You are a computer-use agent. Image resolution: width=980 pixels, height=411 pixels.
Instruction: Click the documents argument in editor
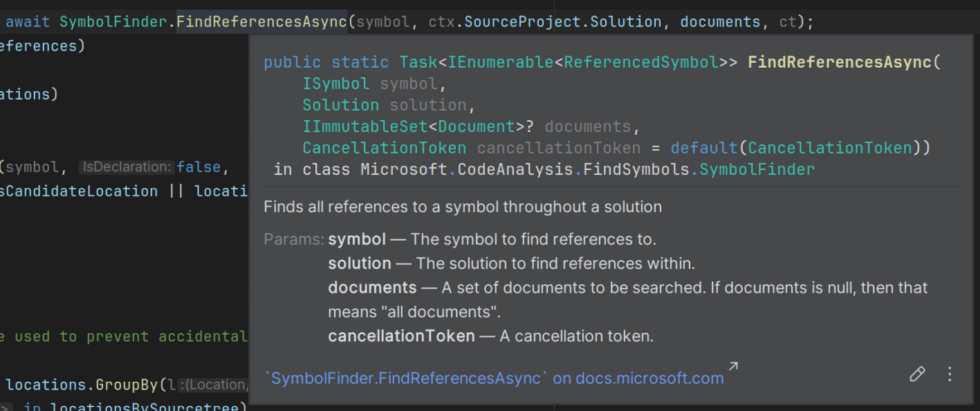719,22
